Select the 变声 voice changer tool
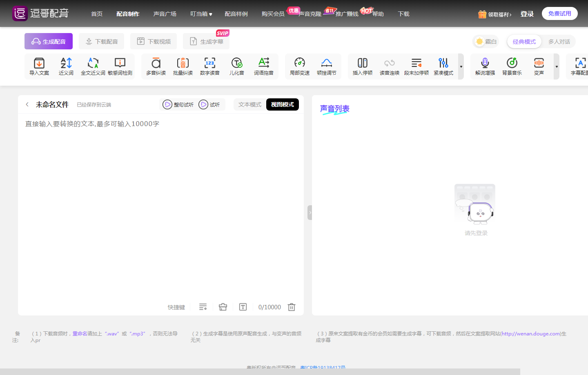Viewport: 588px width, 375px height. tap(539, 66)
